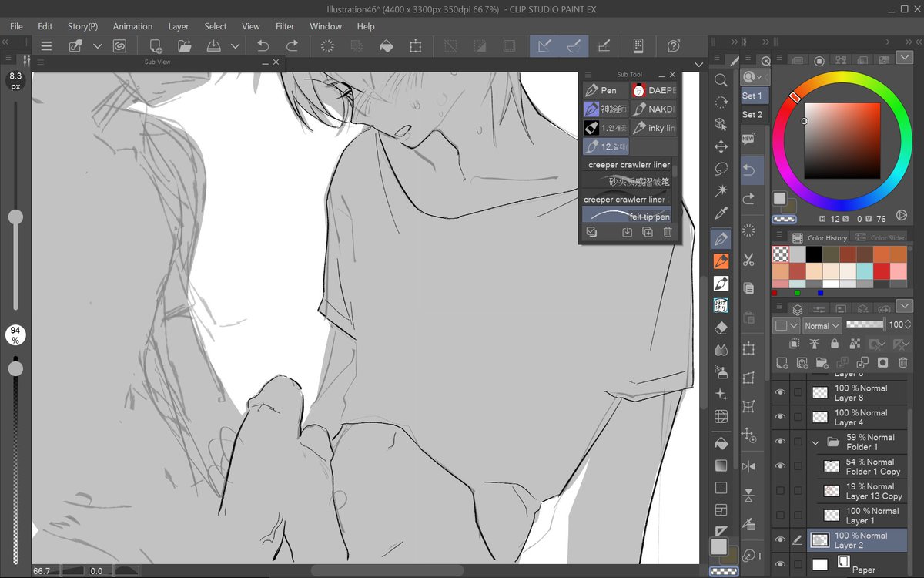Select the Eyedropper tool in the left toolbar

pos(721,213)
